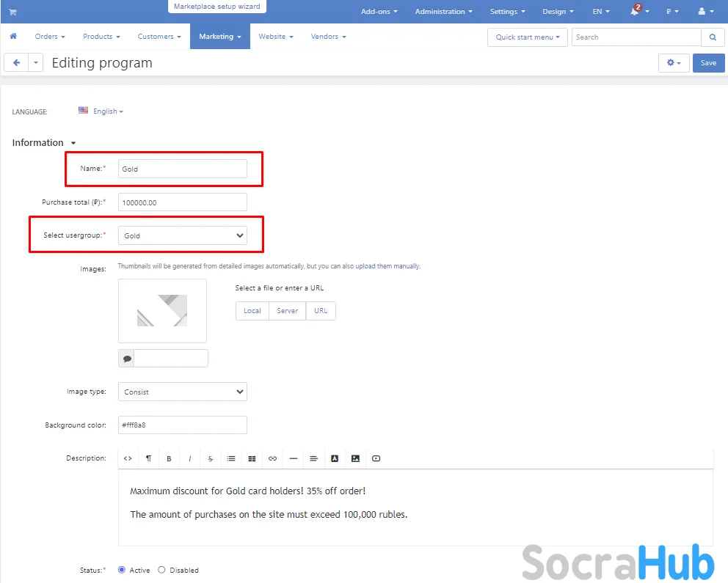Open the Vendors menu
The height and width of the screenshot is (583, 728).
click(328, 36)
